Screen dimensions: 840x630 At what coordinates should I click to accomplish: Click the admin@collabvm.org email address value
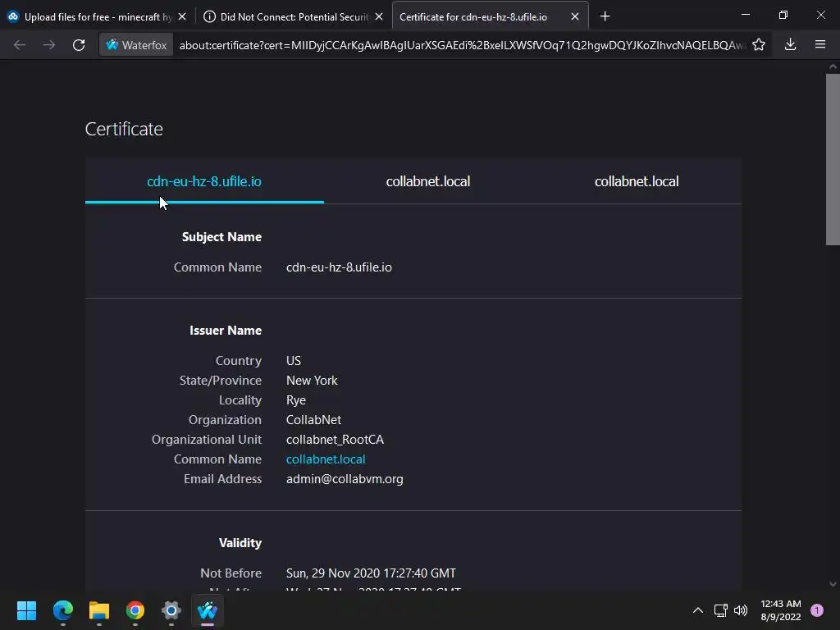[x=345, y=479]
